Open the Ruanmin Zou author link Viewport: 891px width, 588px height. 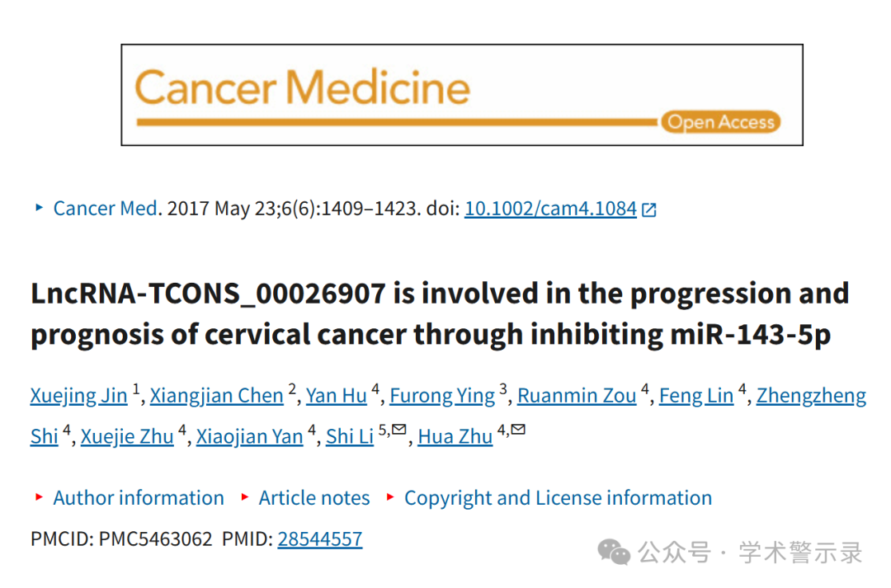click(x=577, y=395)
